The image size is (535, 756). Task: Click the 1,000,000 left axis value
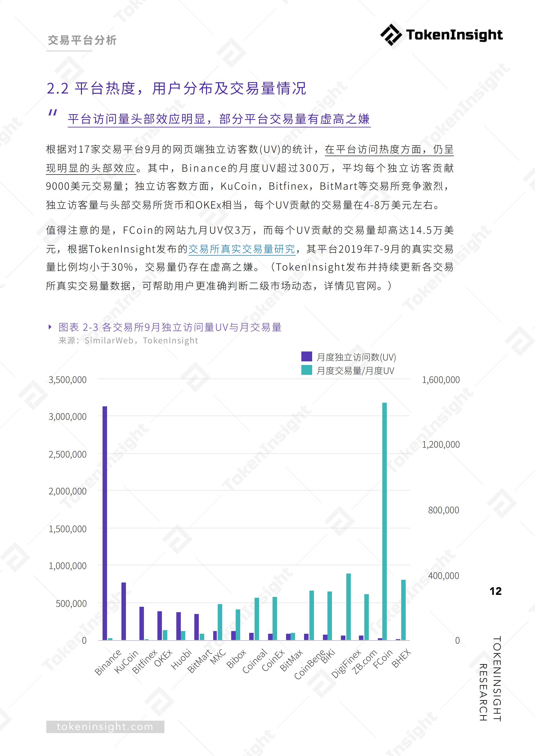coord(67,566)
